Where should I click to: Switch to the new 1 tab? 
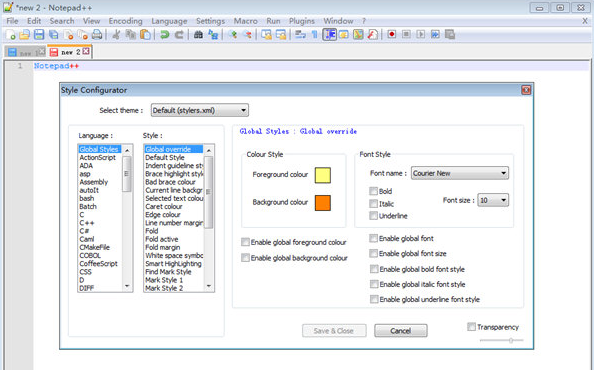(26, 52)
